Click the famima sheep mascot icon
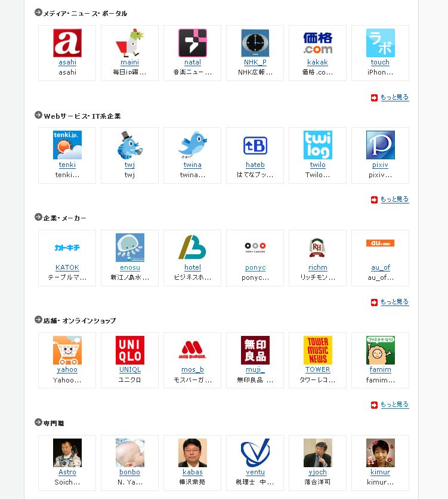The width and height of the screenshot is (448, 500). pos(381,350)
